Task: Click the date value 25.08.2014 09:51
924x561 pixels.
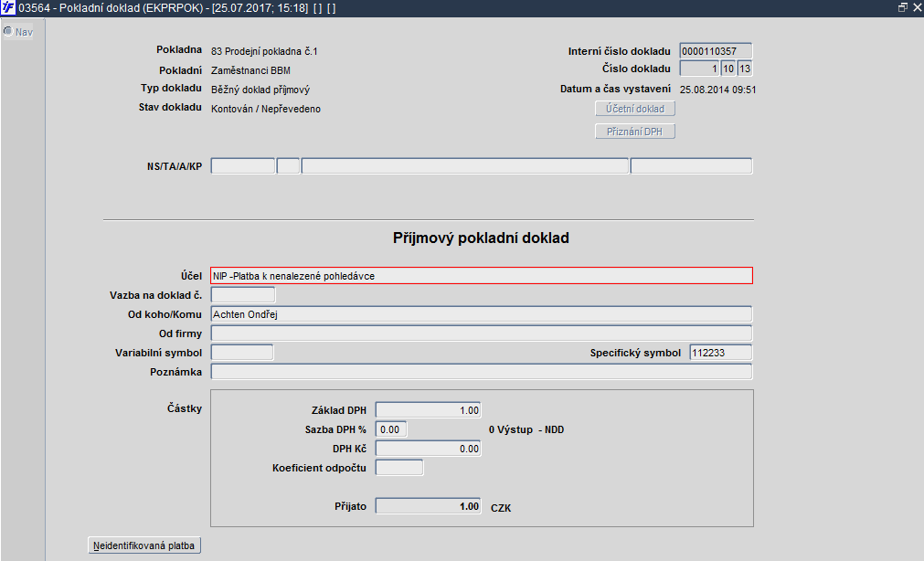Action: (717, 90)
